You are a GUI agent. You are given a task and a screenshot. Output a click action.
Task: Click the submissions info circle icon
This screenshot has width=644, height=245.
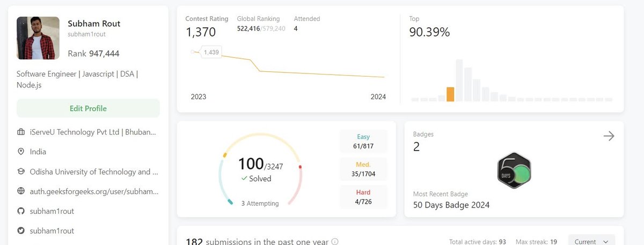tap(335, 242)
